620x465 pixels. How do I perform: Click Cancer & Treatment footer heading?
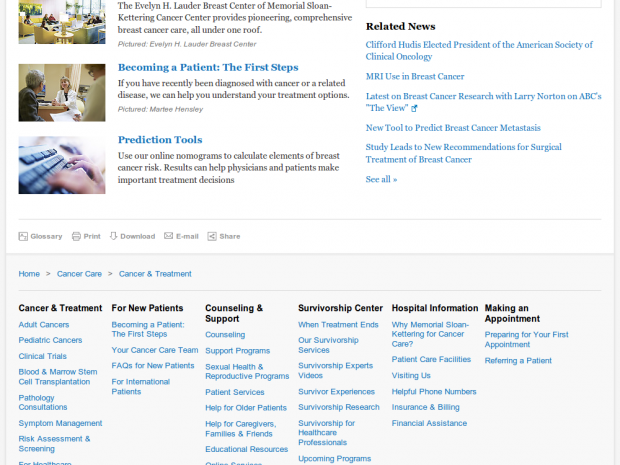60,308
